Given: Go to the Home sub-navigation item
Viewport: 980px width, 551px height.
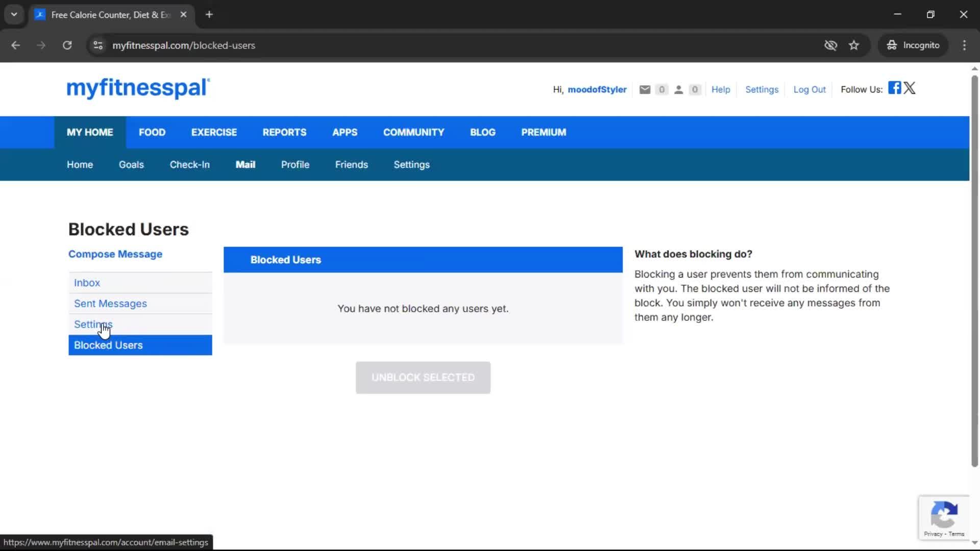Looking at the screenshot, I should coord(80,165).
